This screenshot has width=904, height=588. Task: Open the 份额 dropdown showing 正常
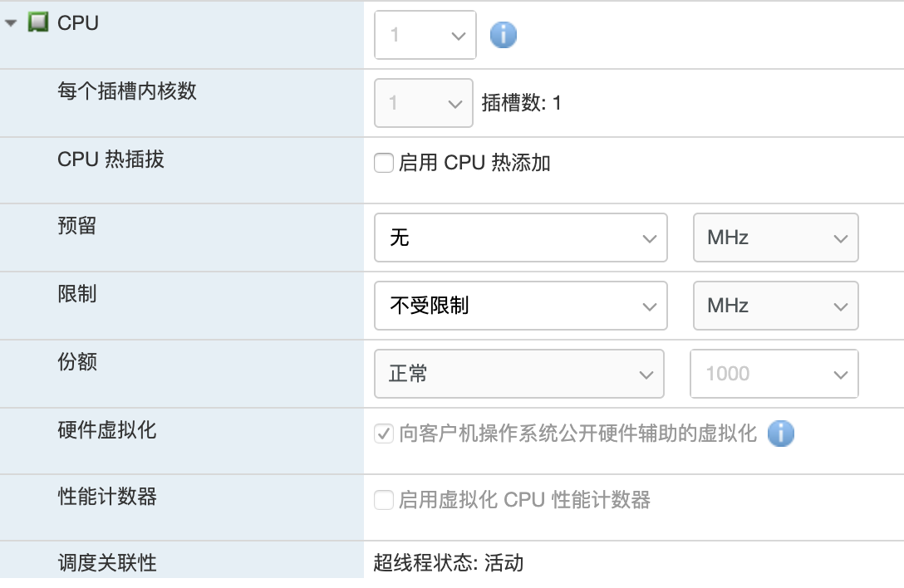(647, 374)
